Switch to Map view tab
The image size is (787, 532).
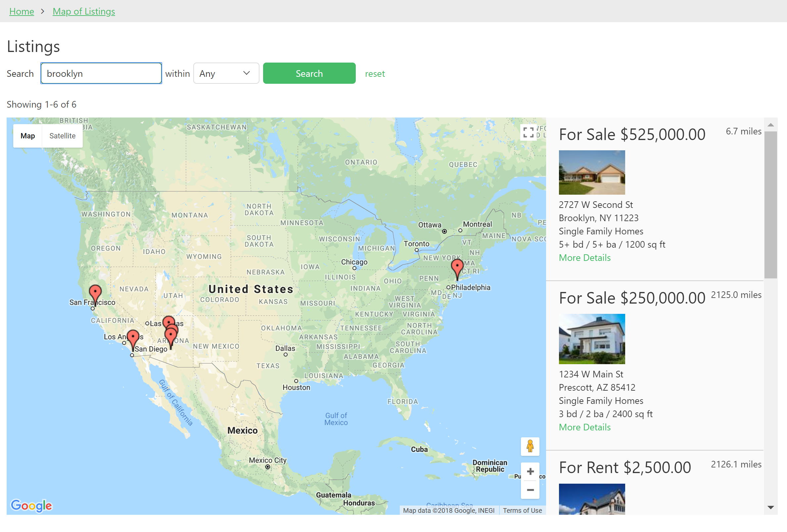[27, 135]
